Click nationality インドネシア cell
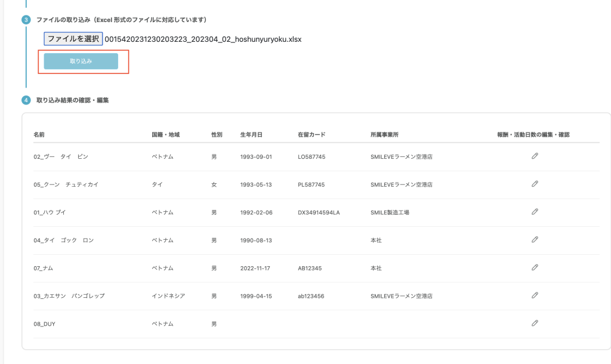Viewport: 611px width, 364px height. [168, 296]
